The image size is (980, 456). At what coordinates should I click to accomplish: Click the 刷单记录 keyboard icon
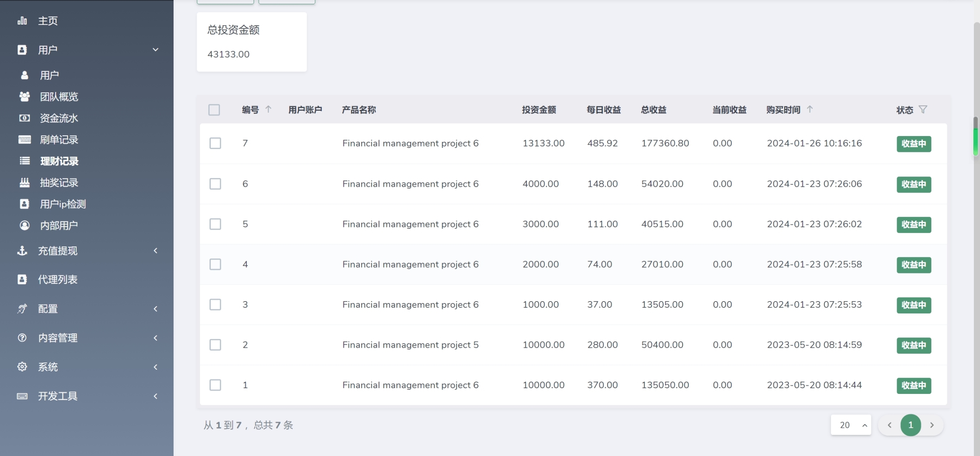tap(24, 140)
